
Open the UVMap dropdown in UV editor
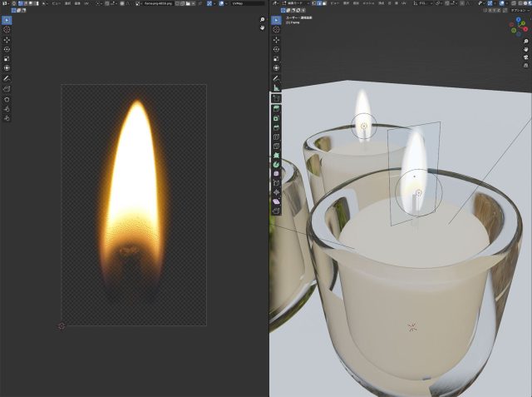[248, 3]
